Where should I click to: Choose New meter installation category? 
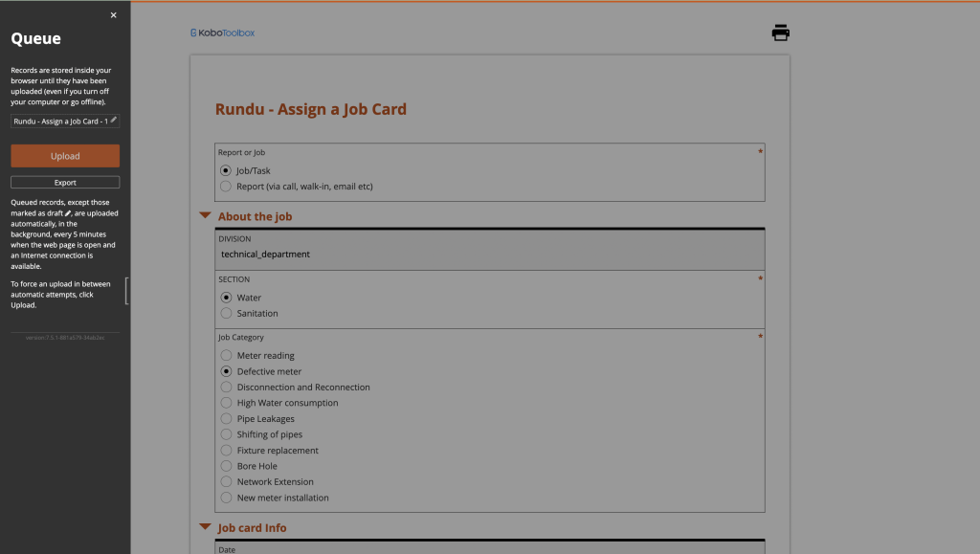coord(227,498)
